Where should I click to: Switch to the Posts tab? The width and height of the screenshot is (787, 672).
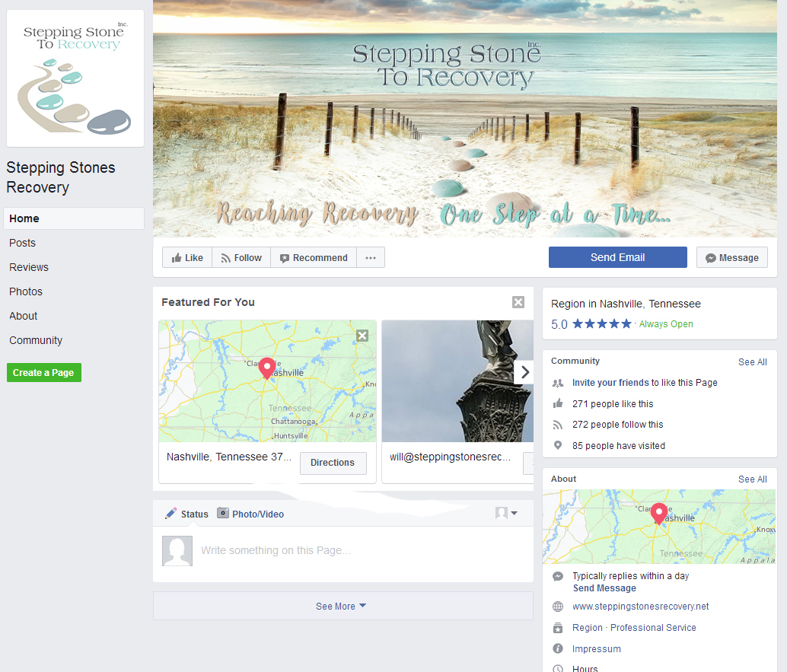(x=22, y=243)
